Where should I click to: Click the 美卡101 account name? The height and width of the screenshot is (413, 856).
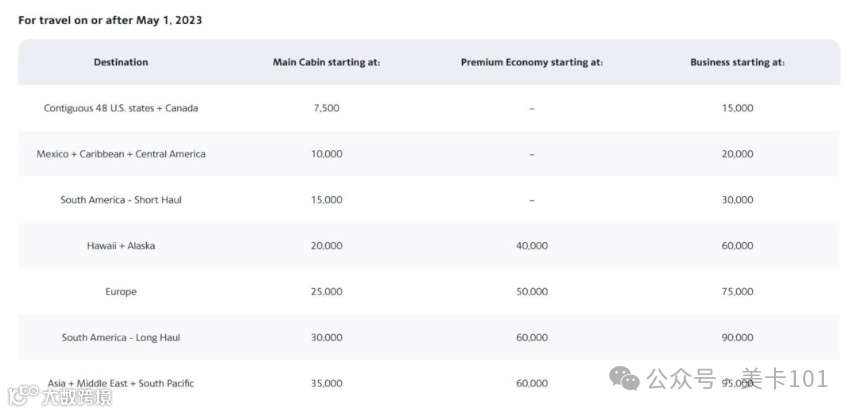[790, 379]
